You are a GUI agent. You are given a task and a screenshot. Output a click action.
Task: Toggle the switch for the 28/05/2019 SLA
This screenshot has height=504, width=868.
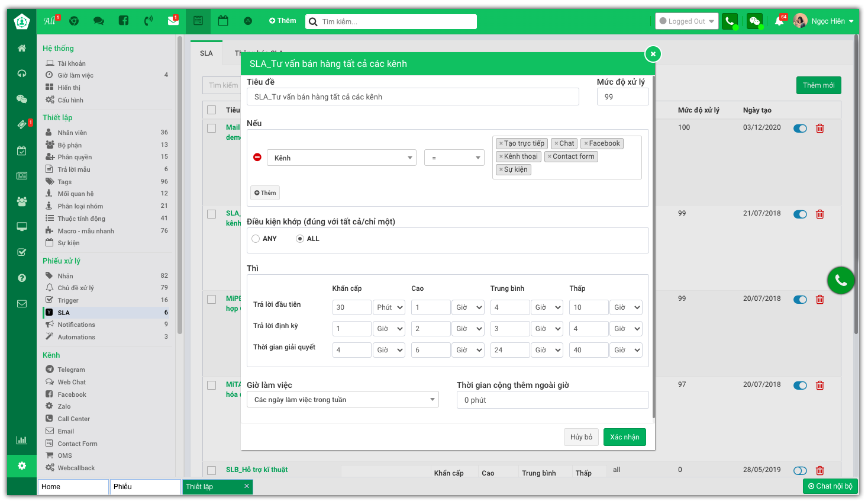[x=800, y=470]
